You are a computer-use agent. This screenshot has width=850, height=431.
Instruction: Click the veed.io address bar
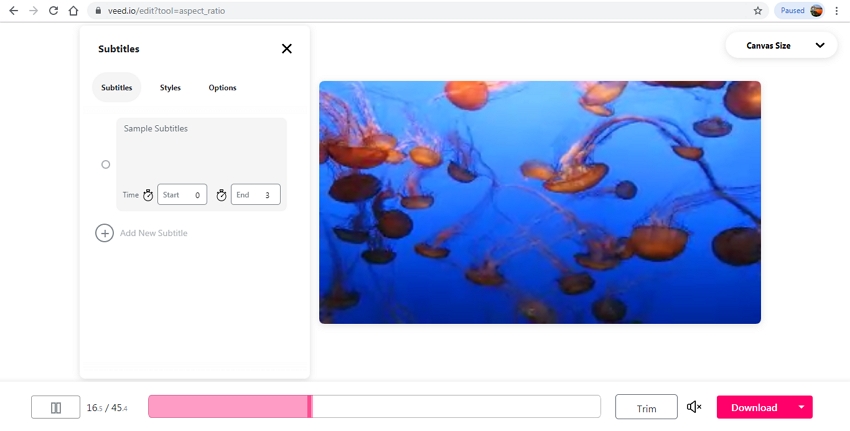(427, 10)
